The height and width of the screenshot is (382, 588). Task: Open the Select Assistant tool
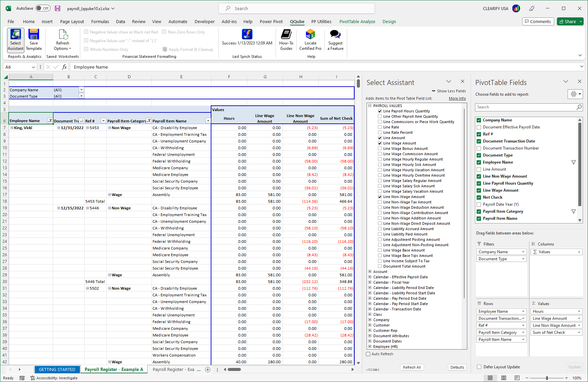[15, 39]
